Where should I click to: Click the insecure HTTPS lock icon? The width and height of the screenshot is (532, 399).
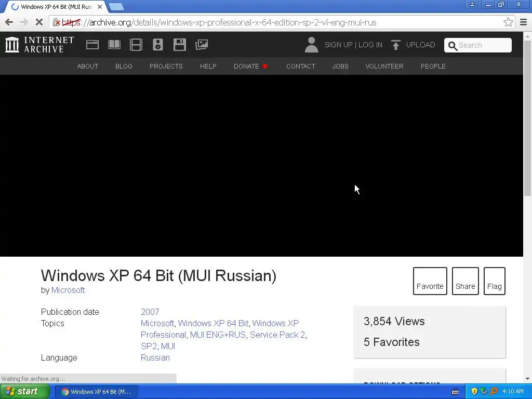pos(57,22)
